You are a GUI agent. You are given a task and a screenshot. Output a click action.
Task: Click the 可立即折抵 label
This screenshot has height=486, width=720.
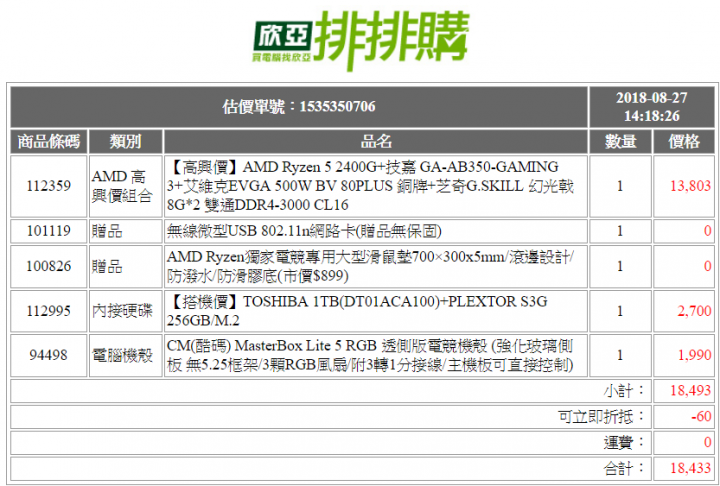(602, 417)
